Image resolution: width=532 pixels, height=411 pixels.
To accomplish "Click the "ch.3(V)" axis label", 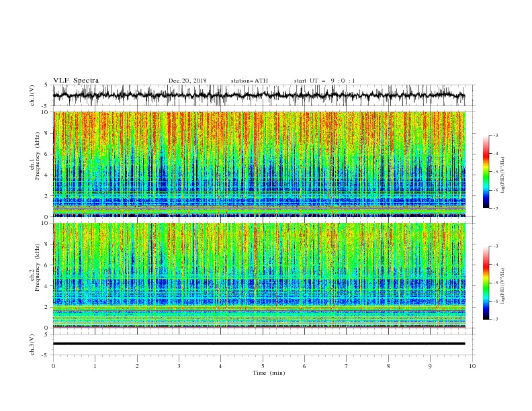I will click(x=32, y=345).
